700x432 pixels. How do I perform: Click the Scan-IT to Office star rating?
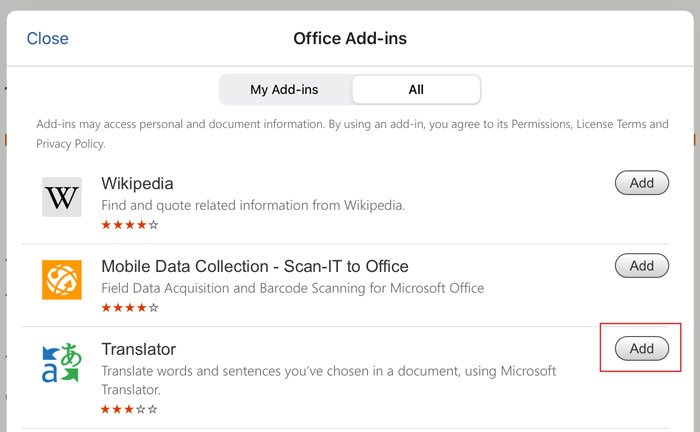[x=130, y=307]
